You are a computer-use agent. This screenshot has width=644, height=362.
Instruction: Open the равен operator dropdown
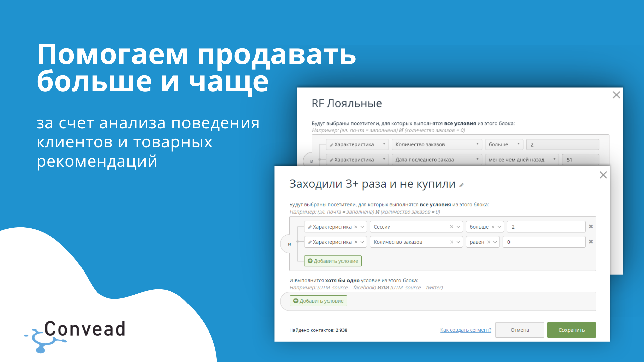[495, 242]
